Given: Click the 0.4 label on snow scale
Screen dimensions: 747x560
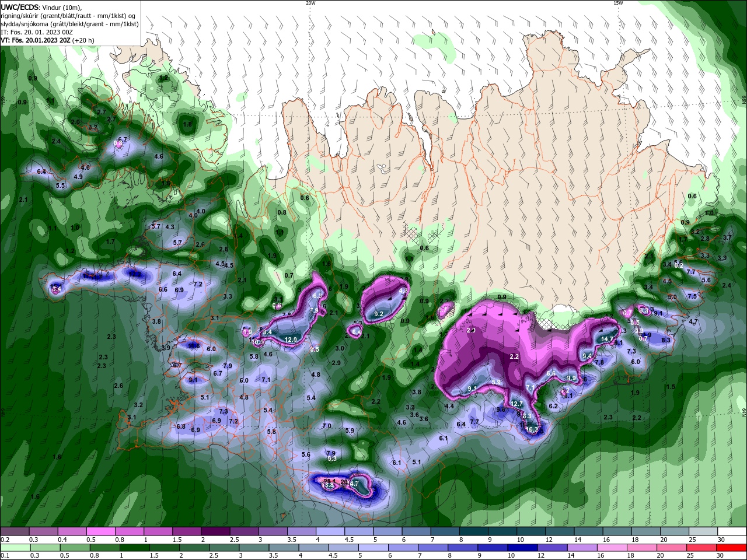Looking at the screenshot, I should [x=62, y=540].
